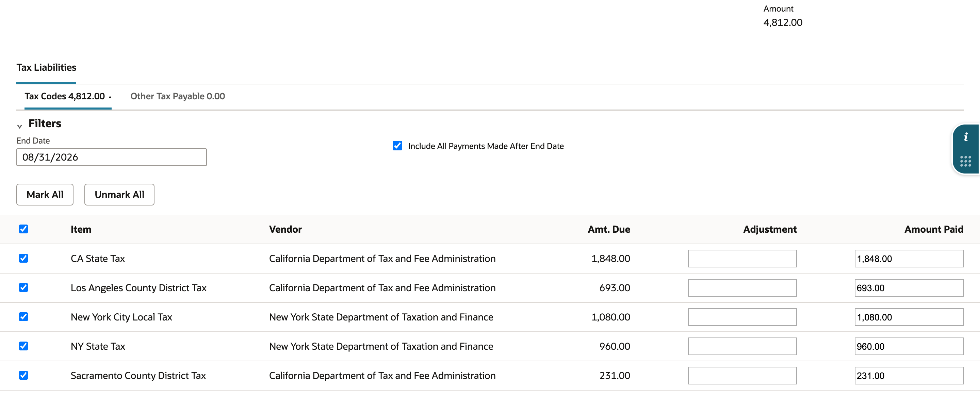Screen dimensions: 980x396
Task: Uncheck Sacramento County District Tax checkbox
Action: pos(23,375)
